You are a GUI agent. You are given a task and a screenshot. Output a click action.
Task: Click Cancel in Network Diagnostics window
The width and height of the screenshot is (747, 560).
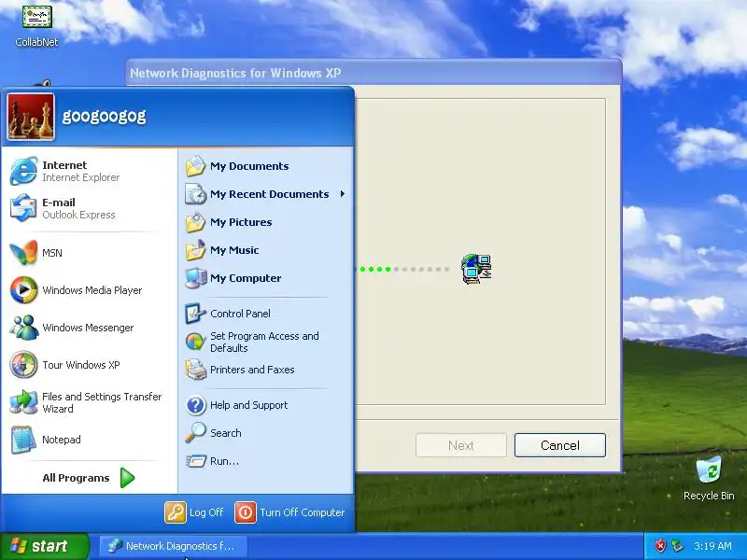click(x=559, y=445)
